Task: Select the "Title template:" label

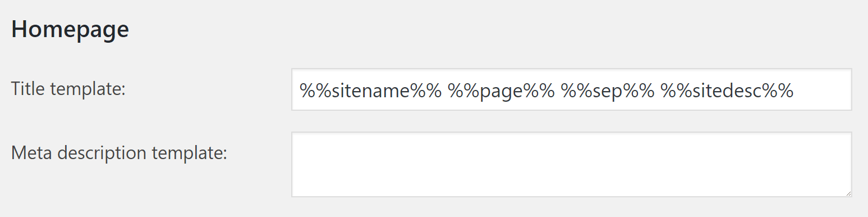Action: pos(68,89)
